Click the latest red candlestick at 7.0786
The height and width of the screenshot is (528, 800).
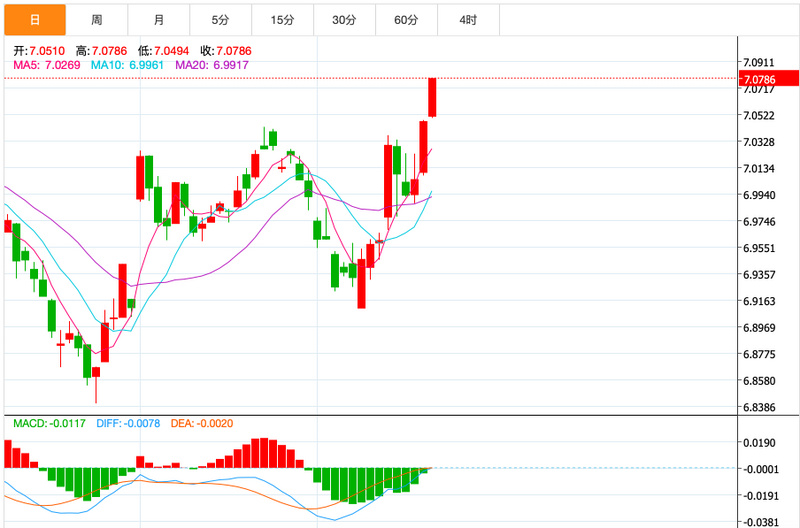click(432, 97)
